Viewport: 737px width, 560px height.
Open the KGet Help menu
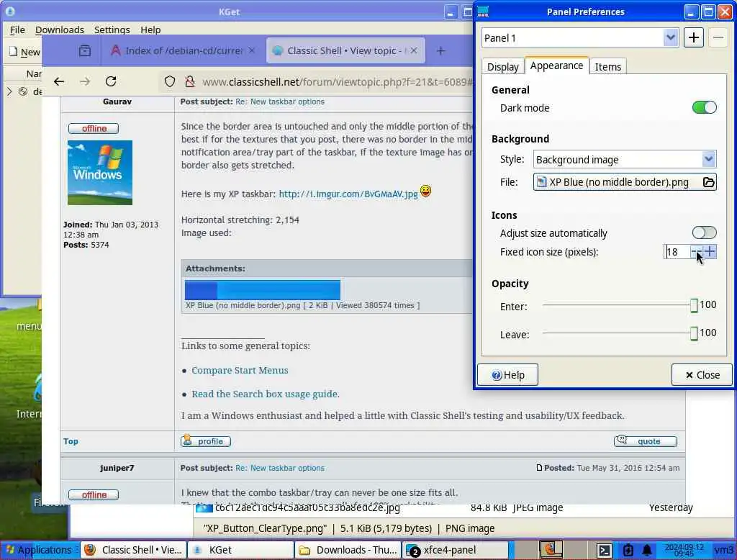(150, 30)
